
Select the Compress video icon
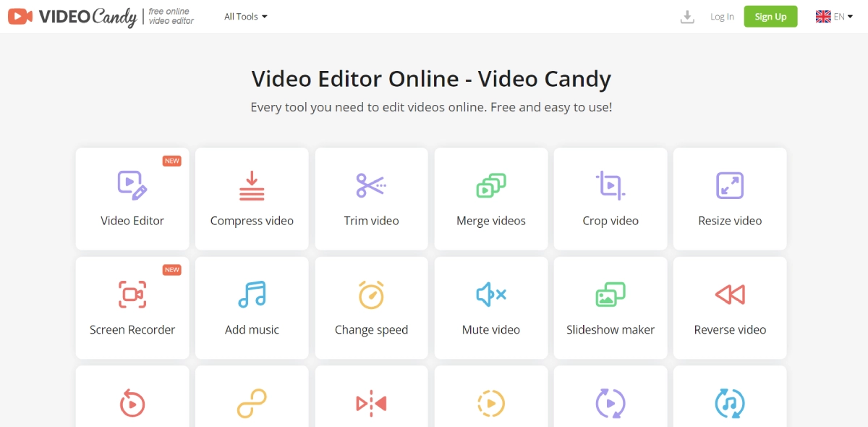252,185
